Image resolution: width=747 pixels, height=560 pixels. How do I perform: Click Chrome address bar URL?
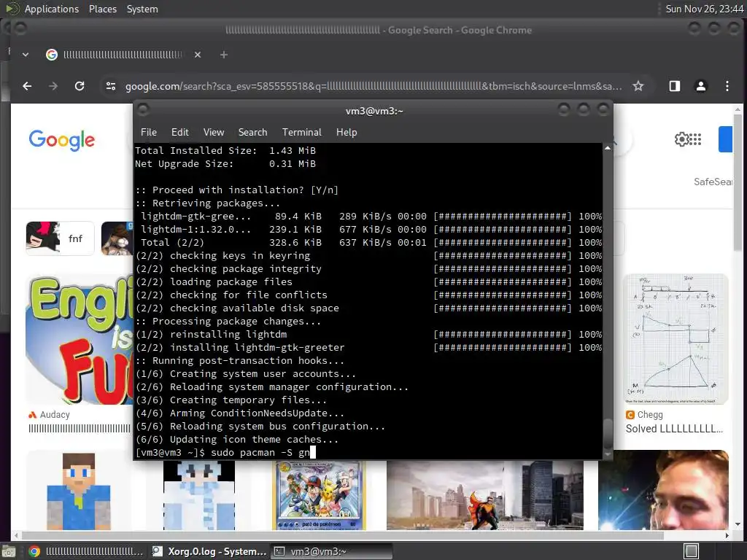coord(373,86)
